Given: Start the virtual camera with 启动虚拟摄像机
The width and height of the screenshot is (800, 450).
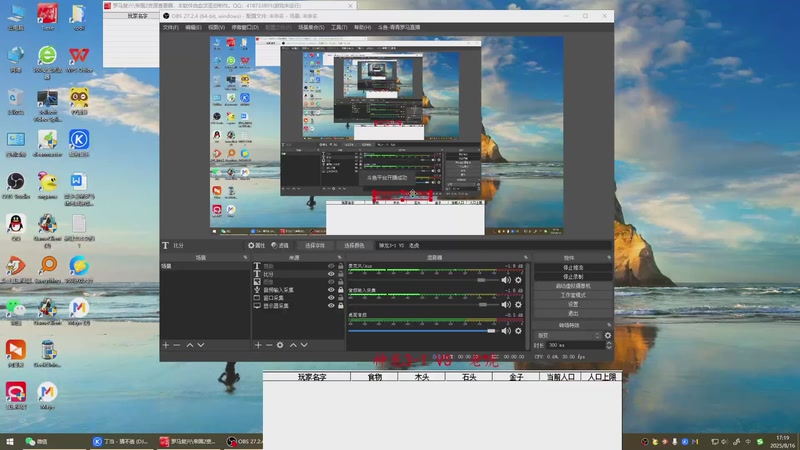Looking at the screenshot, I should (x=573, y=286).
